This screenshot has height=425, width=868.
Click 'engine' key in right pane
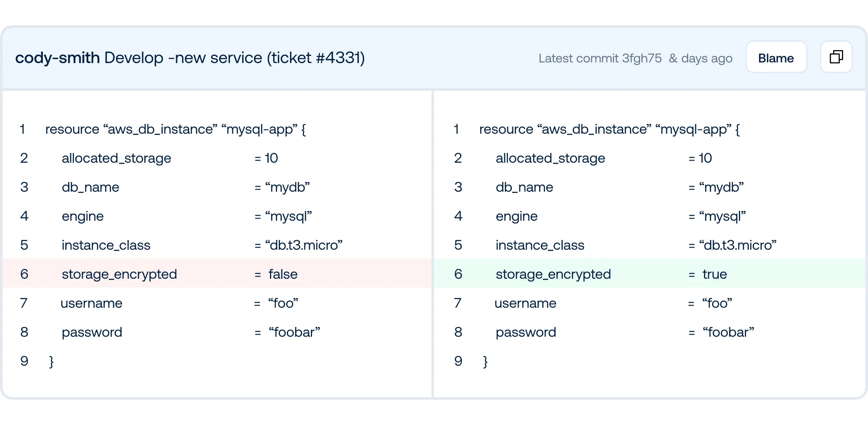[x=517, y=217]
